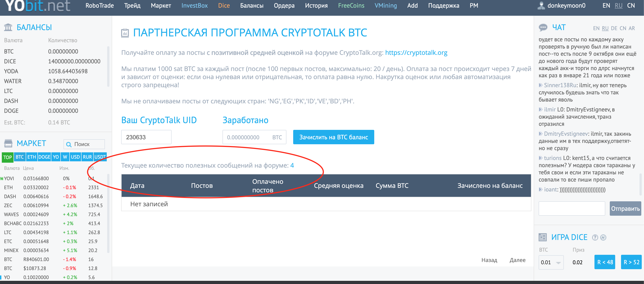Open the cryptotalk.org link

point(416,53)
